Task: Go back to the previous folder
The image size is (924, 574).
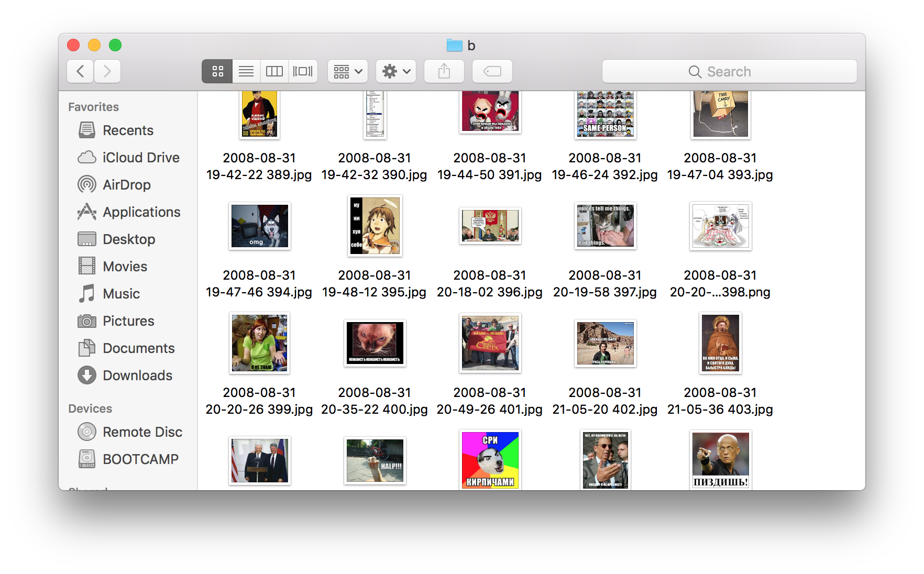Action: (x=80, y=71)
